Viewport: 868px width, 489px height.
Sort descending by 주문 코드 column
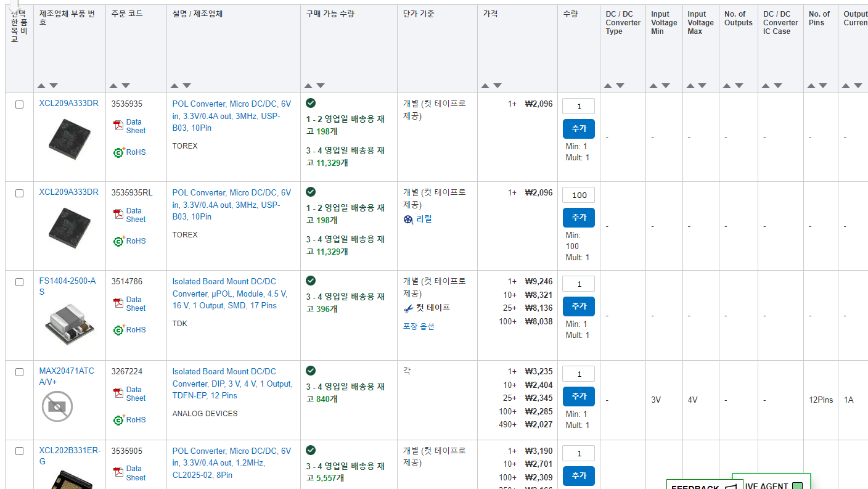126,86
